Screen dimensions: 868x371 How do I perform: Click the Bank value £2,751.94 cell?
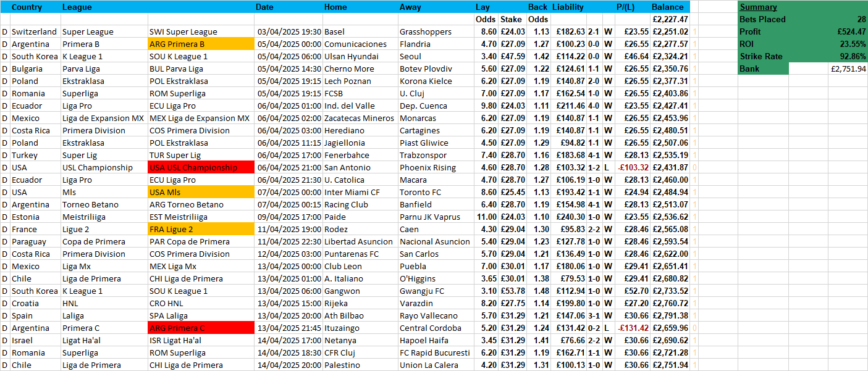coord(828,69)
